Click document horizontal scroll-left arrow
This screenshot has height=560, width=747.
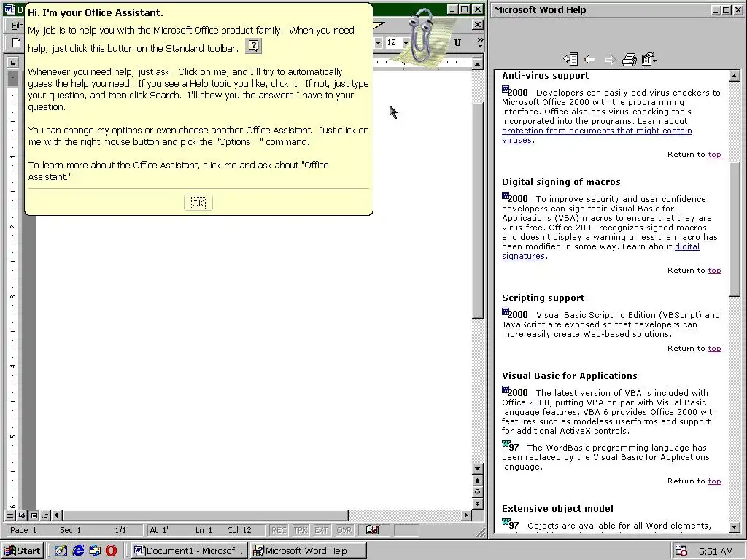[x=57, y=515]
